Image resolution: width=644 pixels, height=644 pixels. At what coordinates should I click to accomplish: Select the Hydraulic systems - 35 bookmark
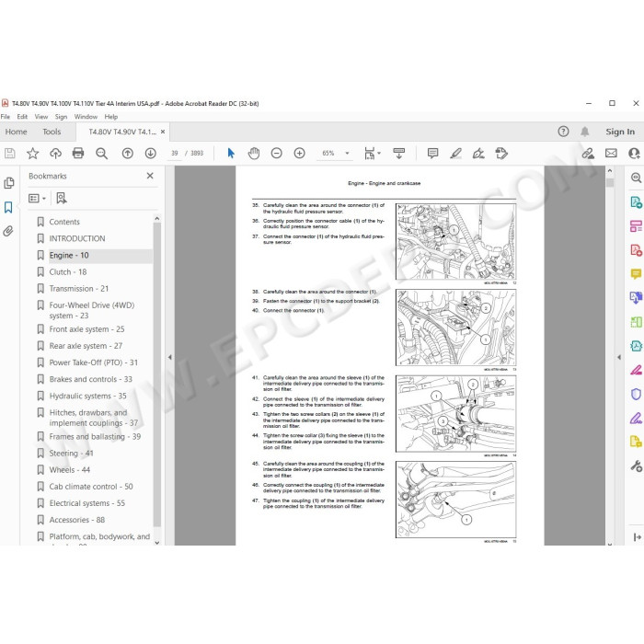pos(88,396)
